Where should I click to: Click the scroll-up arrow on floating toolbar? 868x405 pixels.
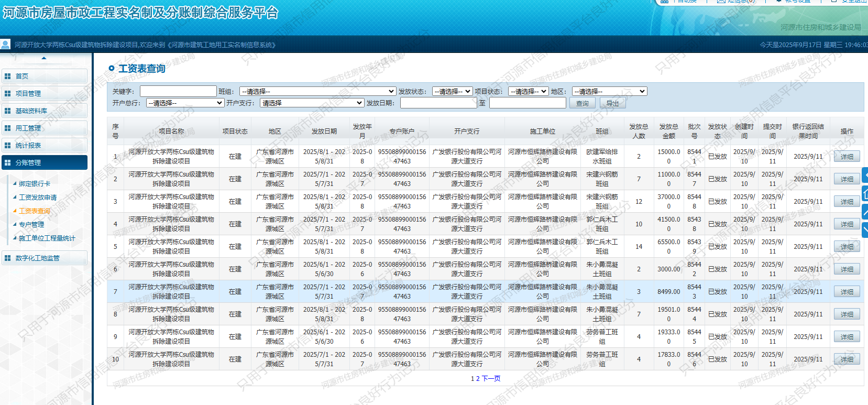pos(865,212)
